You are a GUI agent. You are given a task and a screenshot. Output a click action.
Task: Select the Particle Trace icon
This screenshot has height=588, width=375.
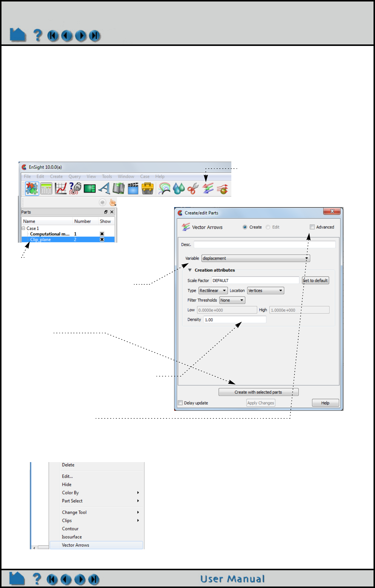(x=222, y=189)
